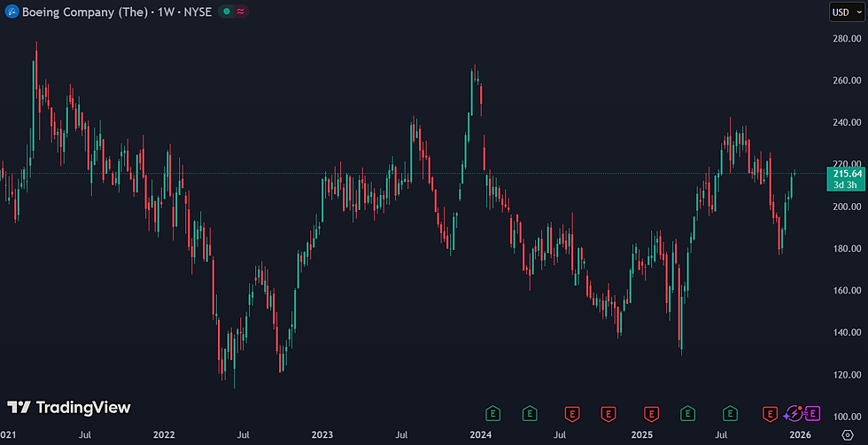Click the 240.00 price axis label
This screenshot has width=868, height=445.
coord(848,122)
